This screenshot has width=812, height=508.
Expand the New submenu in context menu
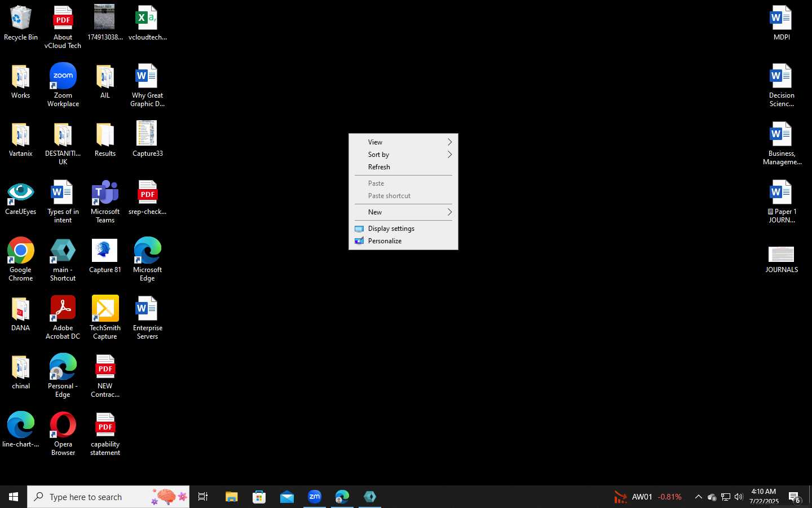(404, 212)
